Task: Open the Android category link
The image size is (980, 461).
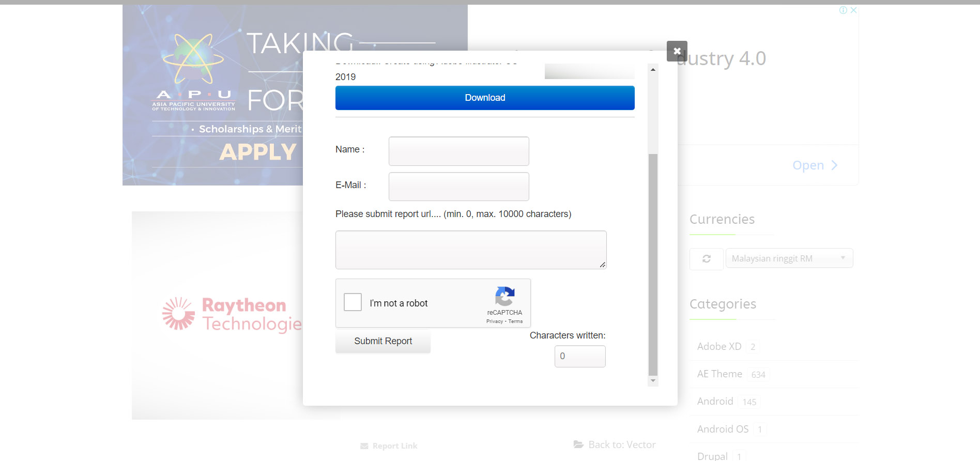Action: click(715, 401)
